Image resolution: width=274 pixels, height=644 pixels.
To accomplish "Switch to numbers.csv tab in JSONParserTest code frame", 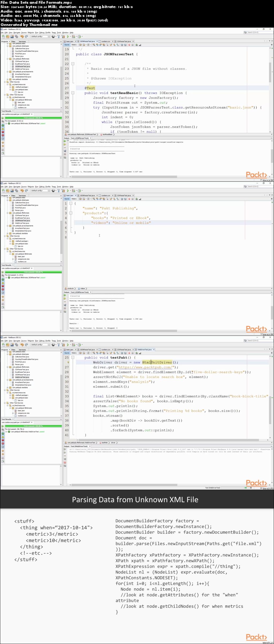I will [x=106, y=42].
